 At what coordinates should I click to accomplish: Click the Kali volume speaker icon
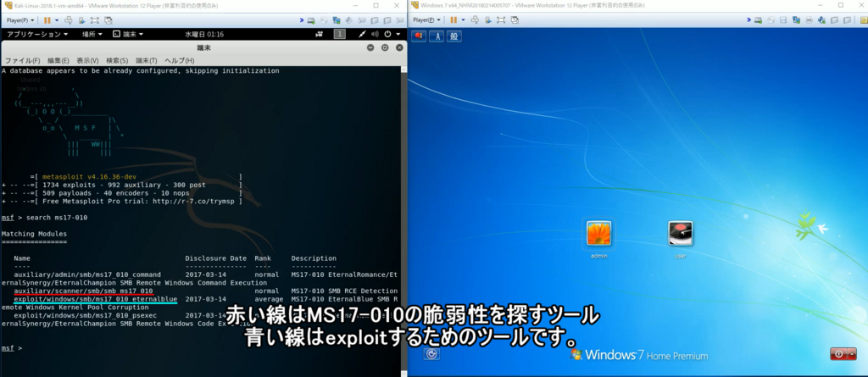click(375, 35)
